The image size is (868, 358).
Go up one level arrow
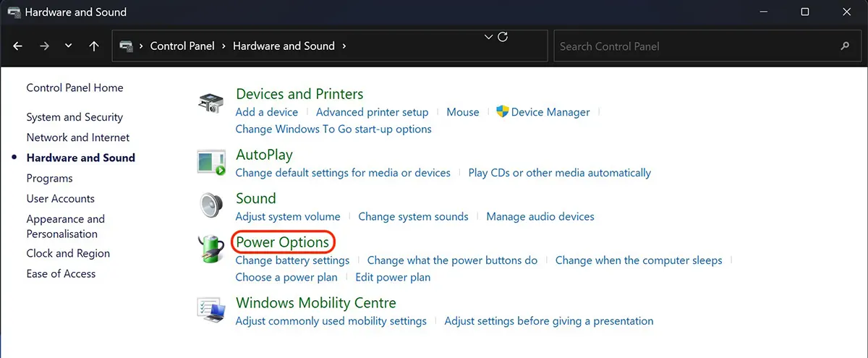[x=94, y=46]
